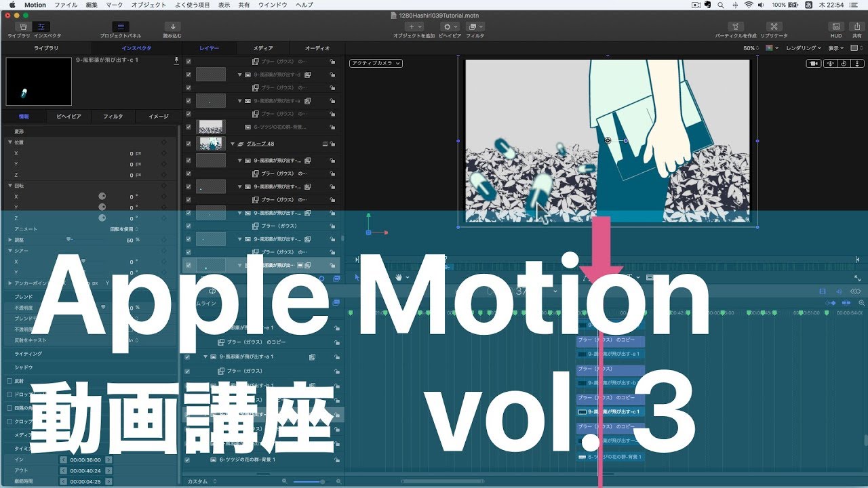Screen dimensions: 868x488
Task: Pin the inspector with the pin icon
Action: click(176, 60)
